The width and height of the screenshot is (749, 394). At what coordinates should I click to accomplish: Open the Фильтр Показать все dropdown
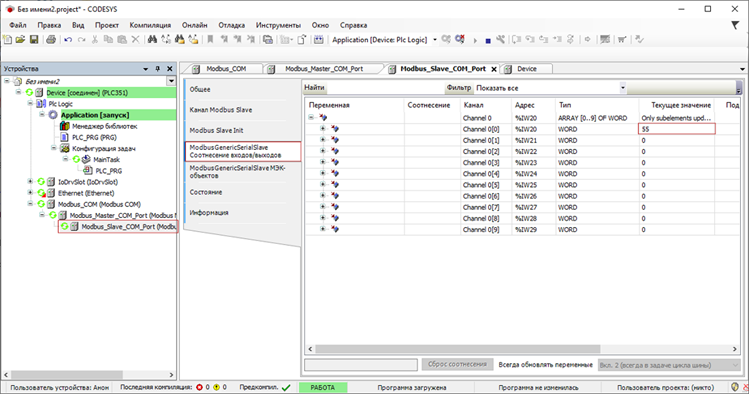pyautogui.click(x=622, y=88)
